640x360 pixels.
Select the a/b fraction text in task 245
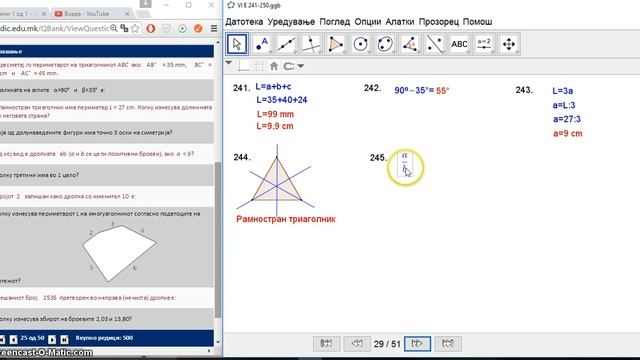tap(404, 163)
